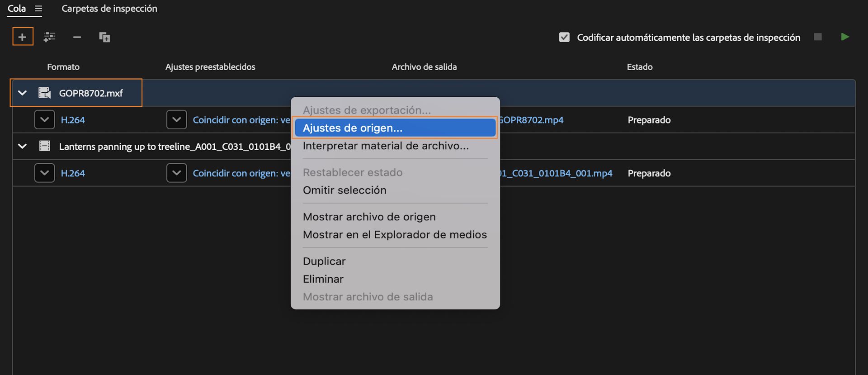Collapse the Lanterns panning source row
868x375 pixels.
[22, 146]
